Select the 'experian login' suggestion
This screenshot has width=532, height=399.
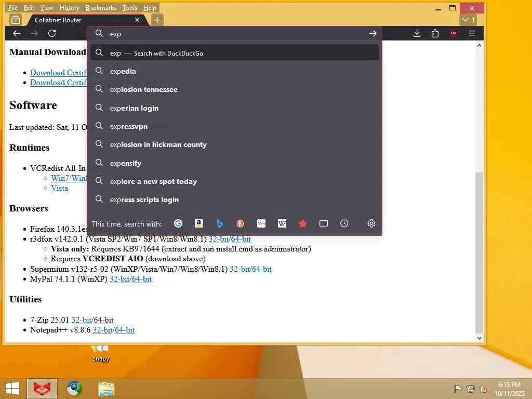click(x=234, y=108)
